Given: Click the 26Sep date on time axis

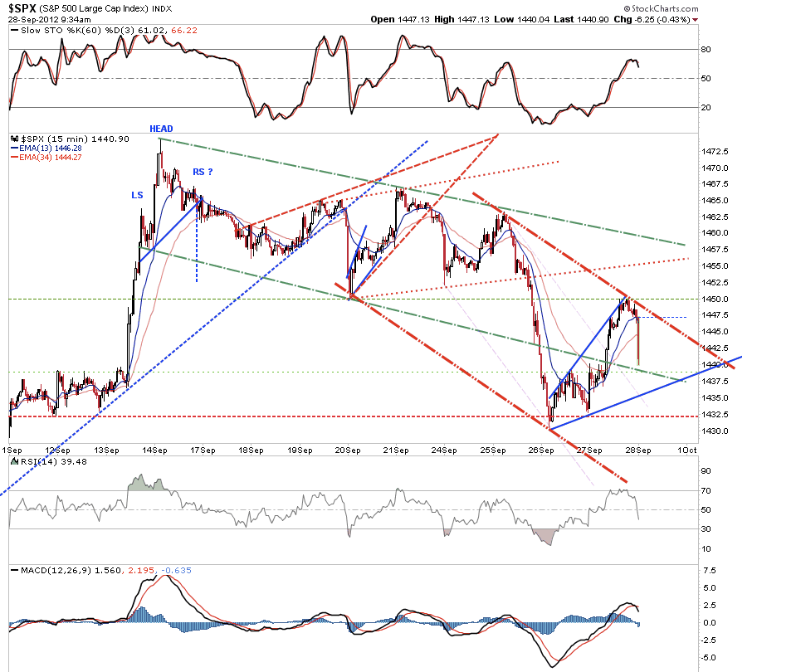Looking at the screenshot, I should tap(542, 450).
